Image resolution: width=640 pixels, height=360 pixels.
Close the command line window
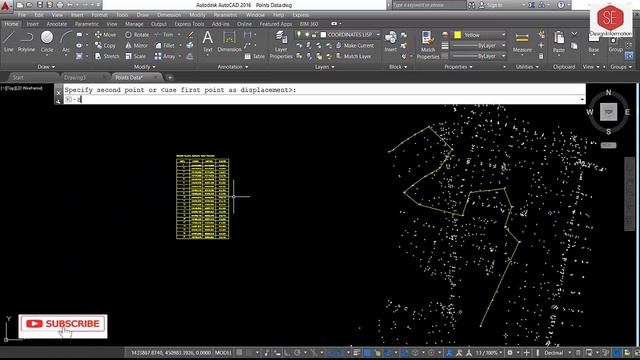(x=58, y=93)
